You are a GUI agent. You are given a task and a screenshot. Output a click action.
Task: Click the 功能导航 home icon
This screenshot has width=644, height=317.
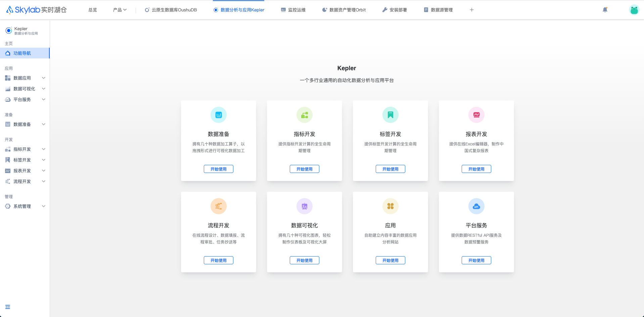(8, 53)
